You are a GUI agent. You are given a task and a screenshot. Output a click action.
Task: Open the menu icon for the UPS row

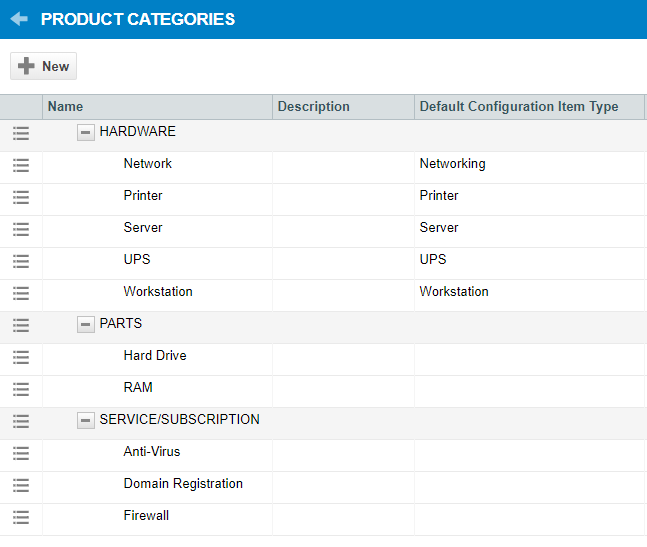click(21, 260)
